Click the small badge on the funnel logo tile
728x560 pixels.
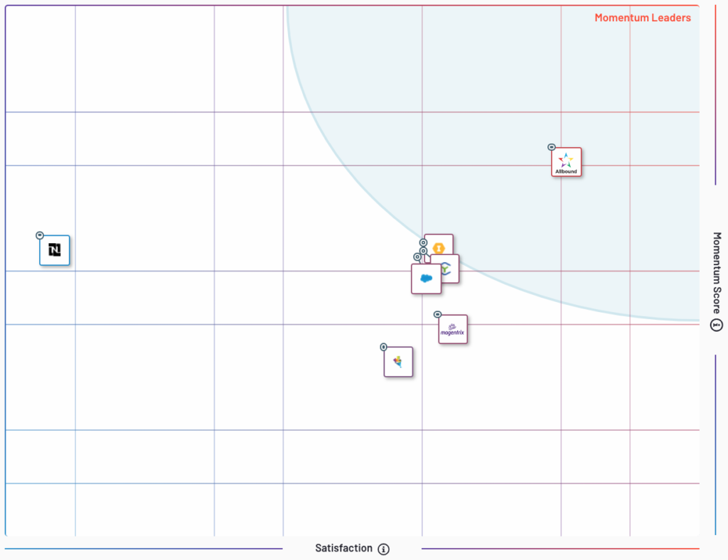coord(383,347)
